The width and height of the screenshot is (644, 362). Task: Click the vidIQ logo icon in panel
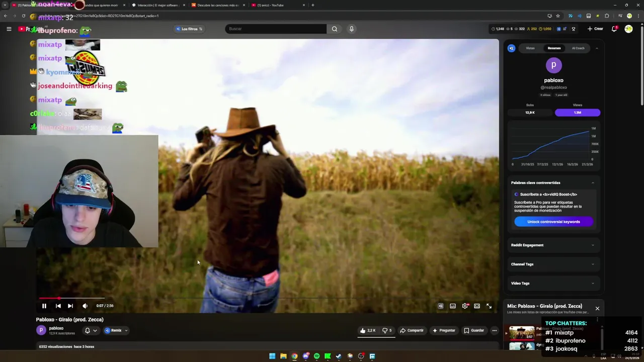tap(511, 48)
